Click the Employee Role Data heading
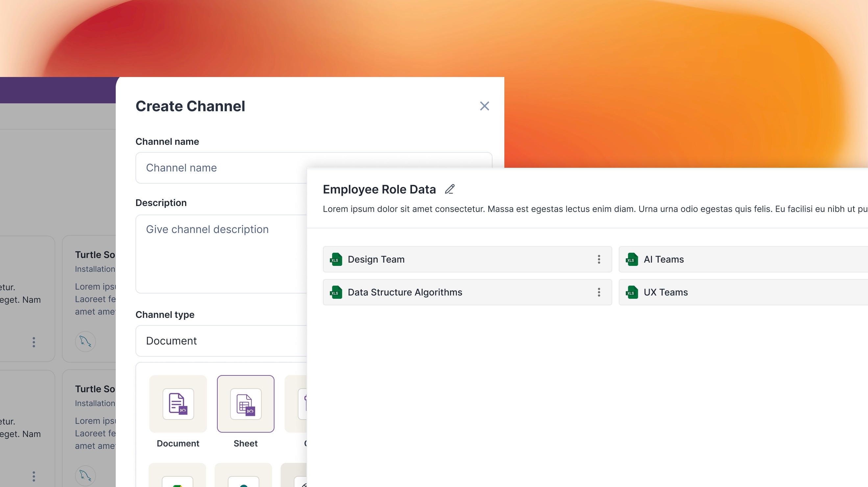The image size is (868, 487). (x=379, y=189)
